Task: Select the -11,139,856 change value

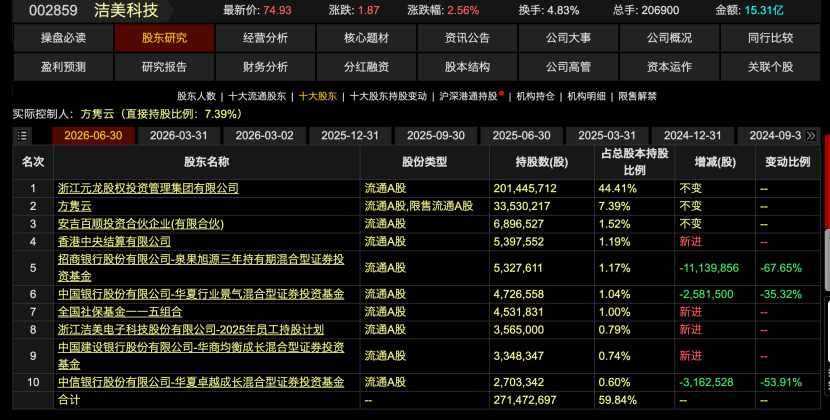Action: point(709,268)
